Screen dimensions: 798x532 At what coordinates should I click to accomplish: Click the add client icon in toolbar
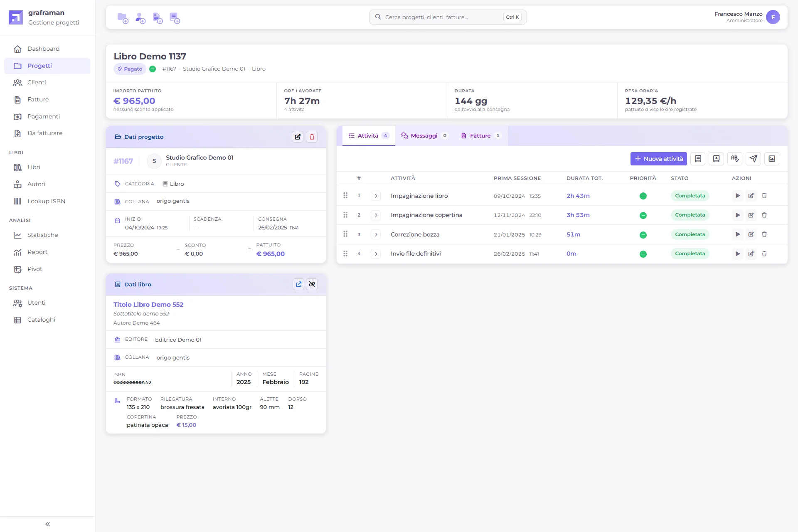point(140,18)
